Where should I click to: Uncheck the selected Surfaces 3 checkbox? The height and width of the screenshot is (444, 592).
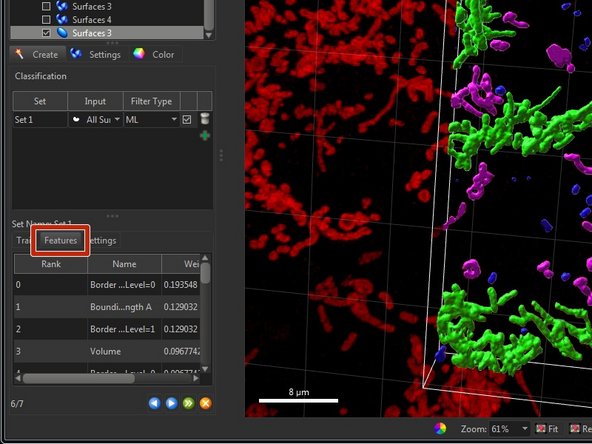(46, 33)
